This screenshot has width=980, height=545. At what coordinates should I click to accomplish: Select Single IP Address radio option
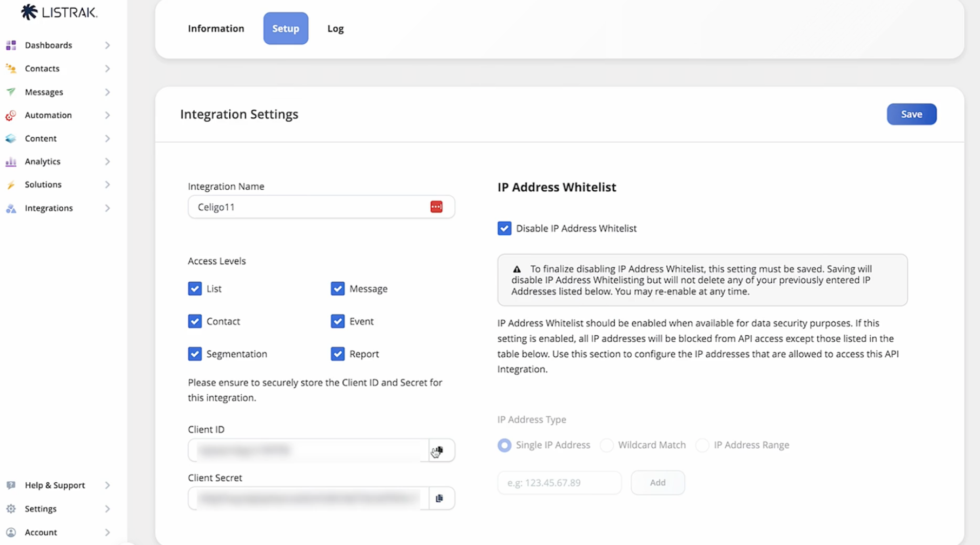[504, 445]
